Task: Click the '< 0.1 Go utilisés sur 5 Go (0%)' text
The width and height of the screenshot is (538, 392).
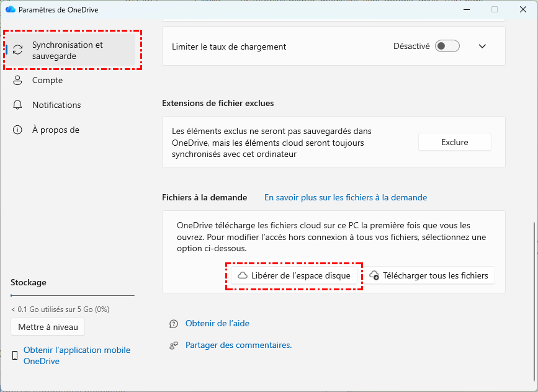Action: click(x=60, y=310)
